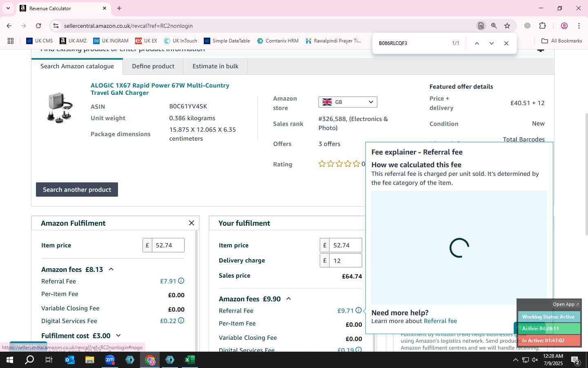Open Amazon store GB dropdown
The width and height of the screenshot is (588, 368).
(x=347, y=102)
